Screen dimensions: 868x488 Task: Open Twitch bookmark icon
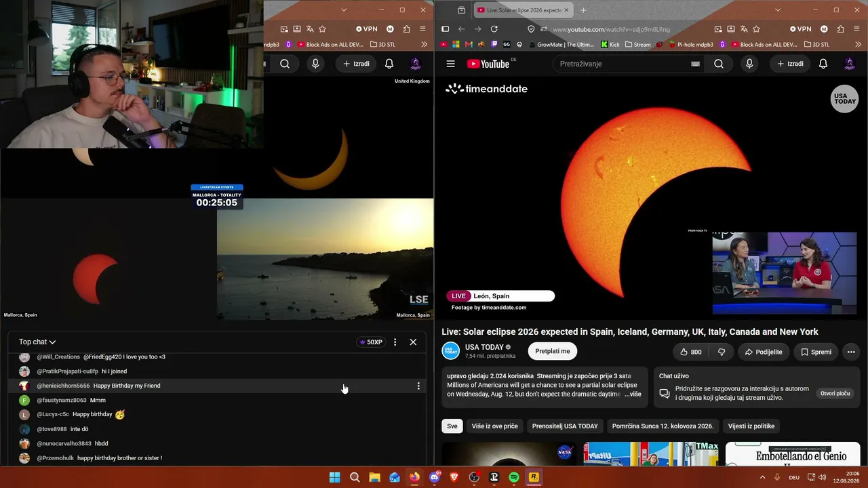pos(494,45)
